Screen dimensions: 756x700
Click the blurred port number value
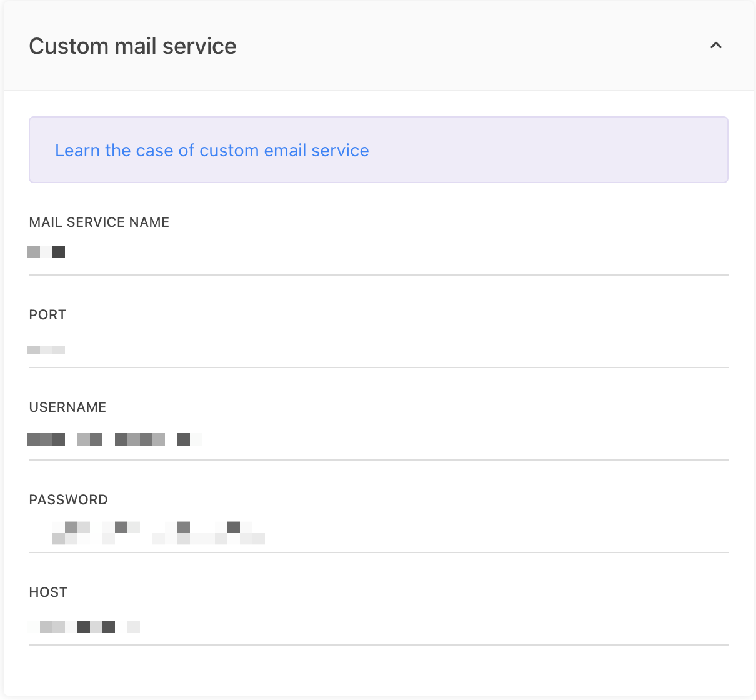(x=46, y=350)
